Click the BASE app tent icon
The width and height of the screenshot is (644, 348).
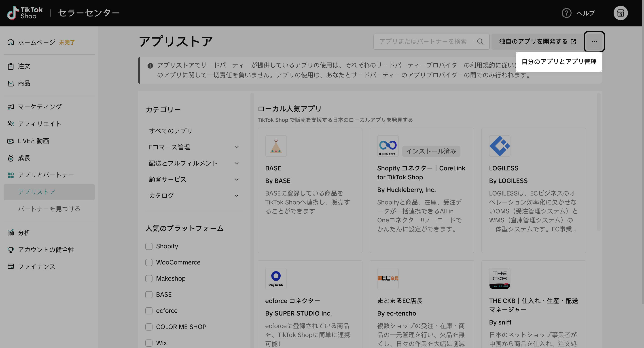tap(275, 146)
